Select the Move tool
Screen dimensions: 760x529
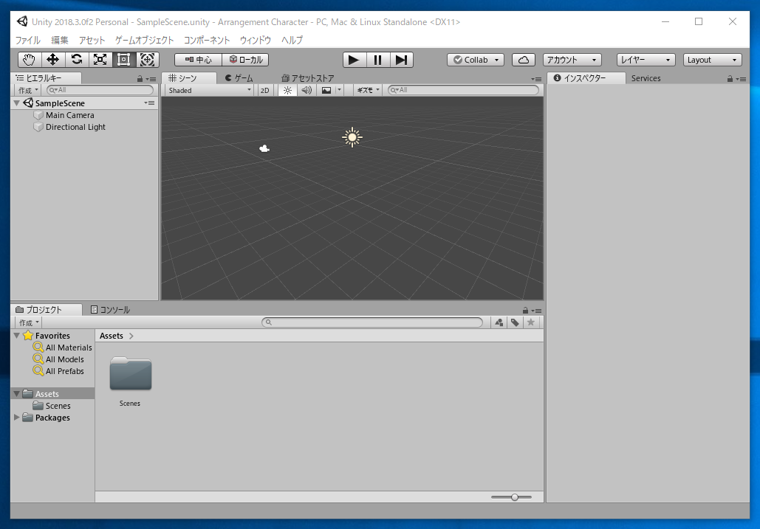(52, 60)
